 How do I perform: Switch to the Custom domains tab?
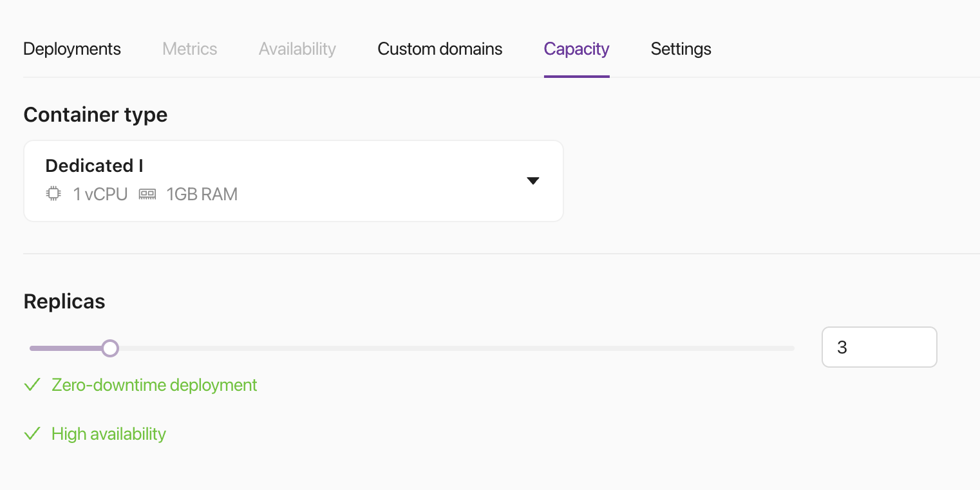click(x=440, y=48)
